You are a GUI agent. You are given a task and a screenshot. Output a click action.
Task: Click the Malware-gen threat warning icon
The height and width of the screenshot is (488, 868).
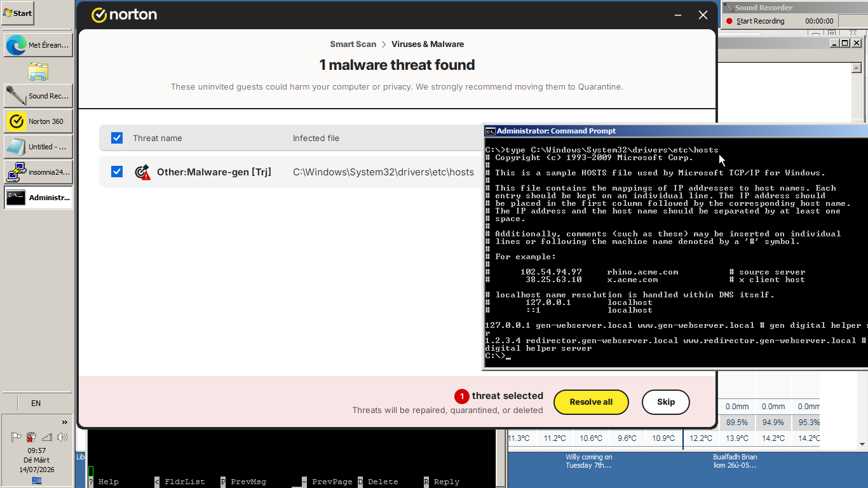pos(143,172)
